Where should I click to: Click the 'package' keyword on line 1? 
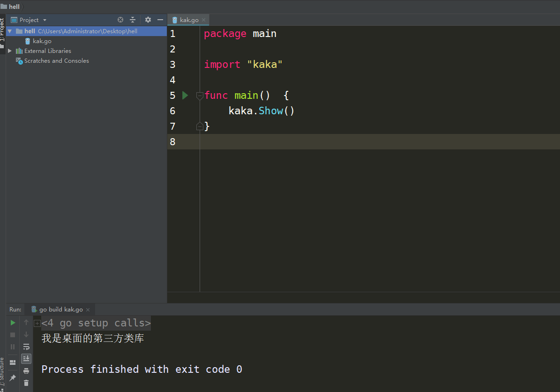tap(225, 34)
